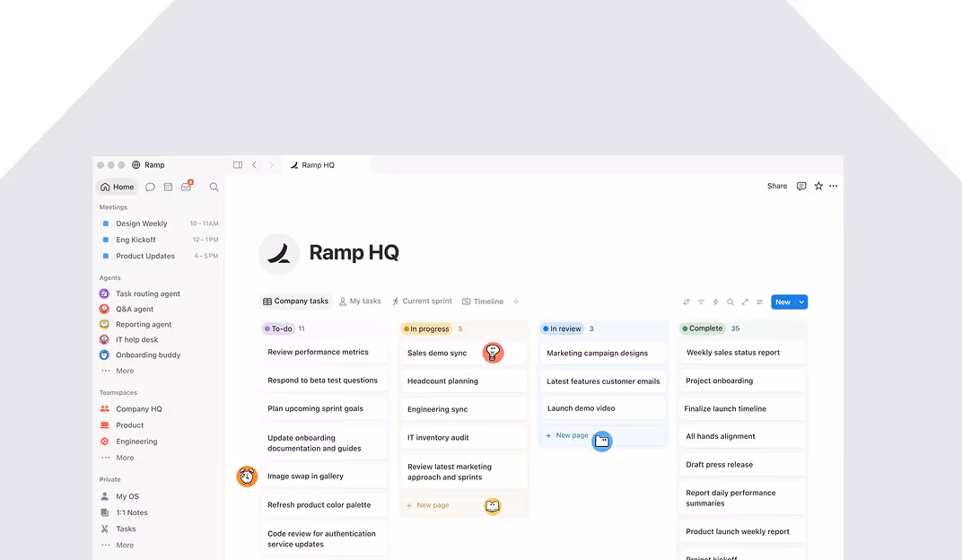962x560 pixels.
Task: Open Draft press release card
Action: (x=742, y=464)
